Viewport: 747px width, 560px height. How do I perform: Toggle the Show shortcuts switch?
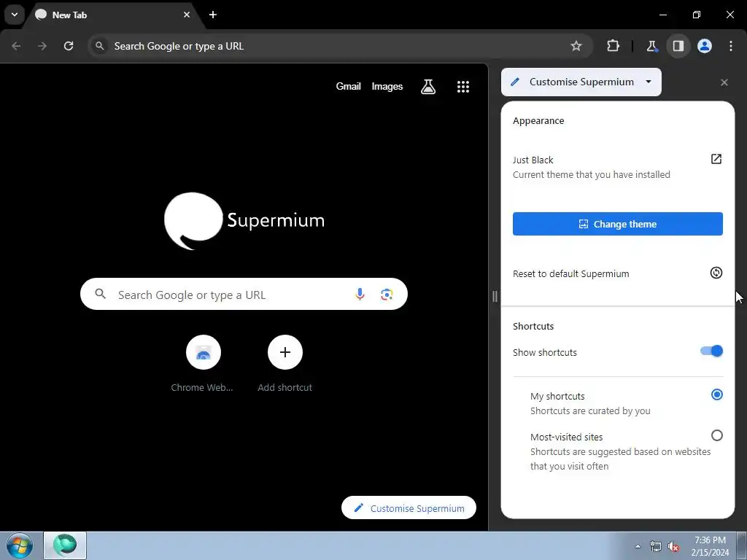712,351
